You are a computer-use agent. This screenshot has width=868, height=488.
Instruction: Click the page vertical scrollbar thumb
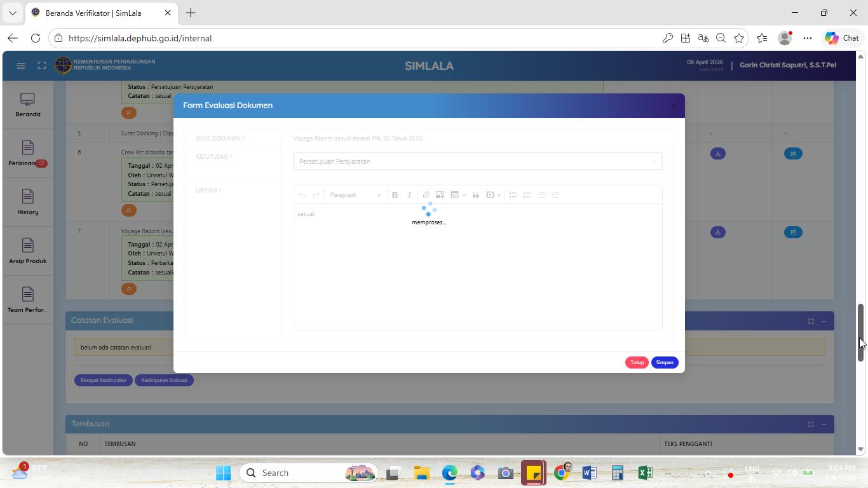point(861,332)
